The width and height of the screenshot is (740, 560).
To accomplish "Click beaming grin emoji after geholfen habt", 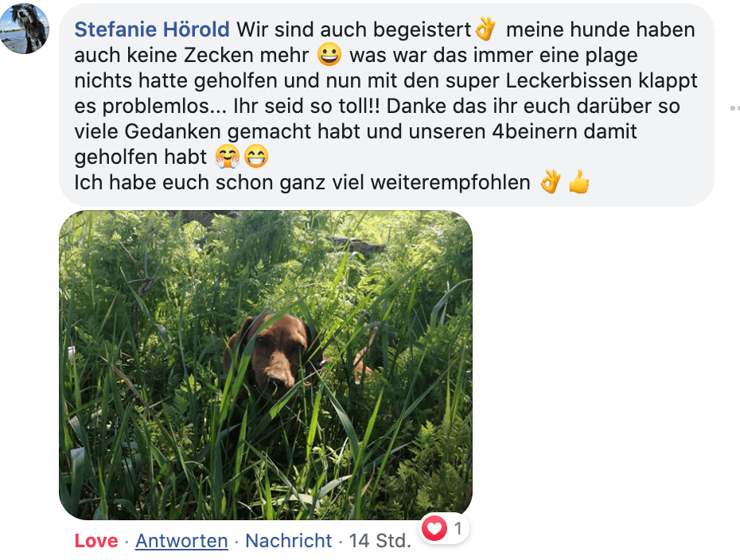I will [x=256, y=157].
